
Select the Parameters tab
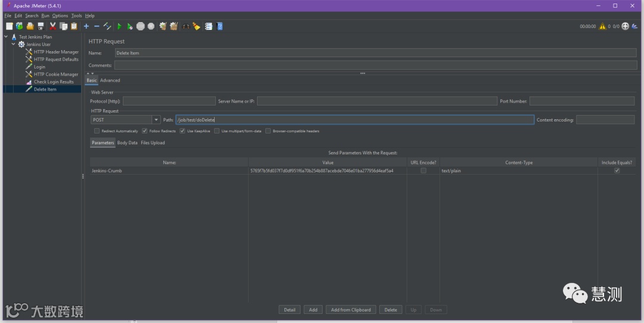(103, 143)
